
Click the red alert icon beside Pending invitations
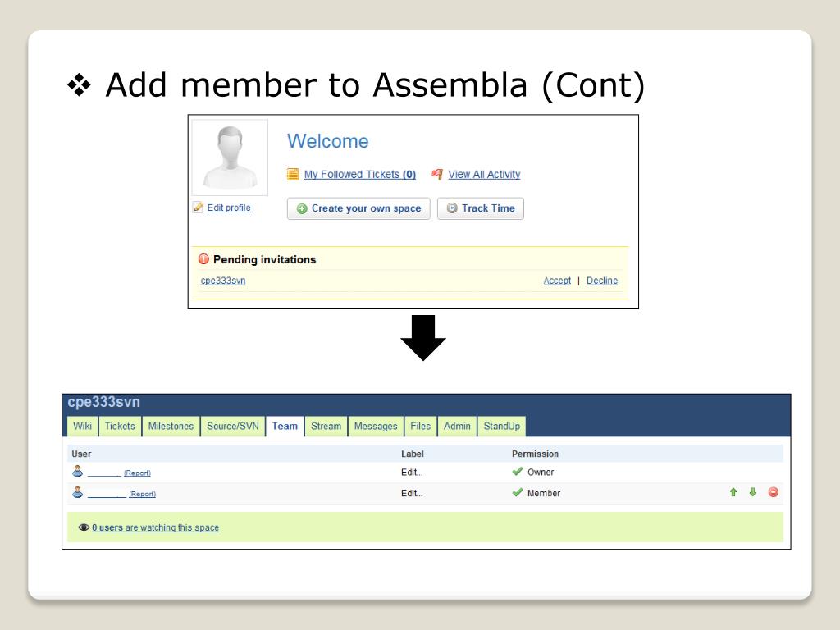pyautogui.click(x=203, y=259)
